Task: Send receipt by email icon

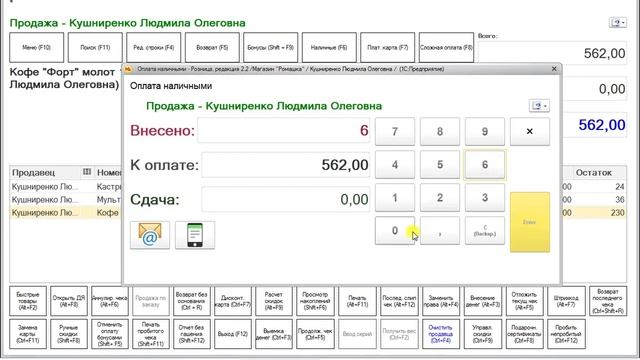Action: pyautogui.click(x=150, y=235)
